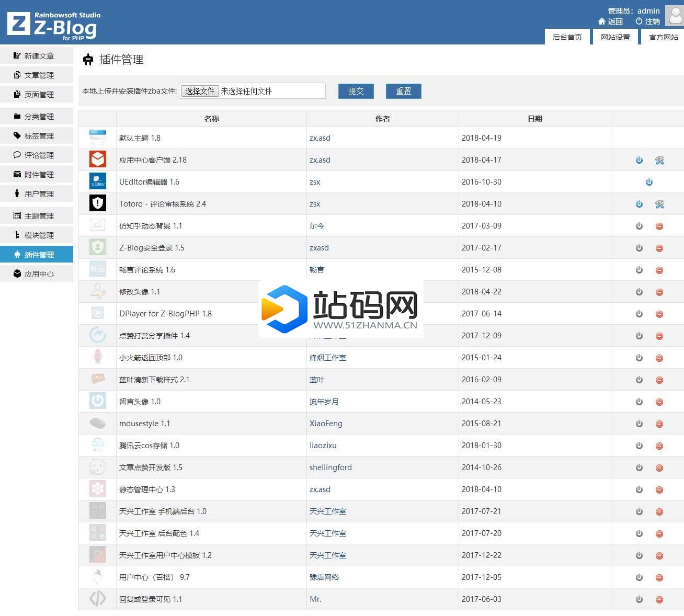Click the 注销 logout link
The width and height of the screenshot is (684, 616).
(647, 21)
